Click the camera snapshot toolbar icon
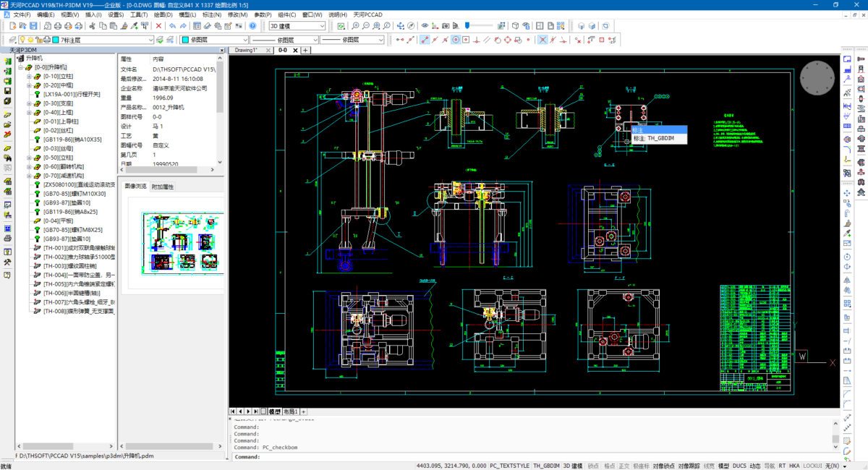868x470 pixels. [x=446, y=25]
